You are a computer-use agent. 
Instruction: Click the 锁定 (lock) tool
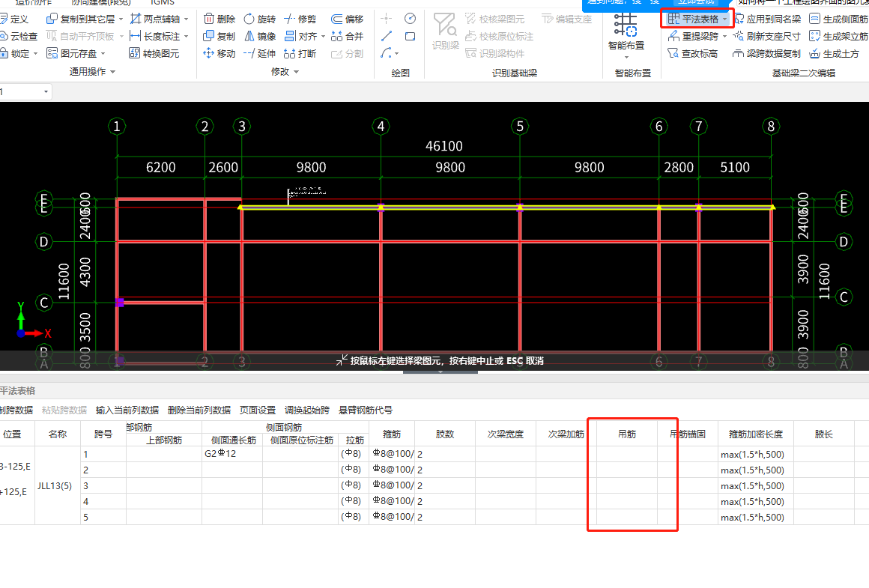(15, 53)
